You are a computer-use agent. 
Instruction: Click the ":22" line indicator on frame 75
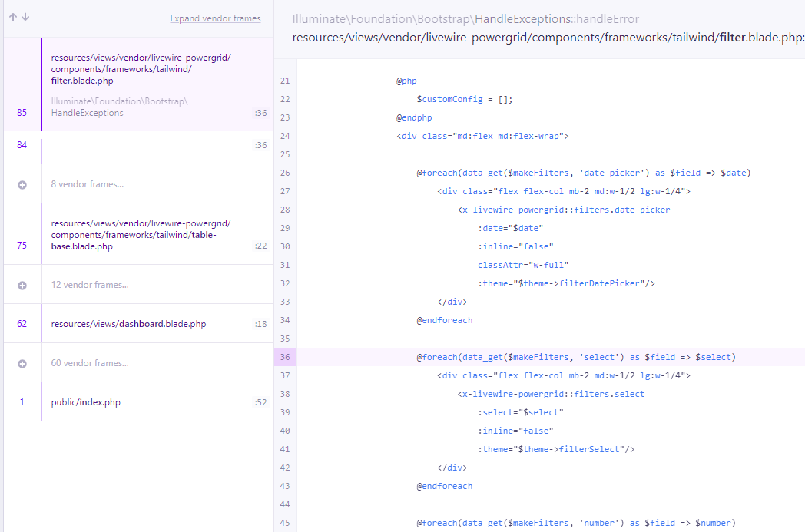point(260,247)
